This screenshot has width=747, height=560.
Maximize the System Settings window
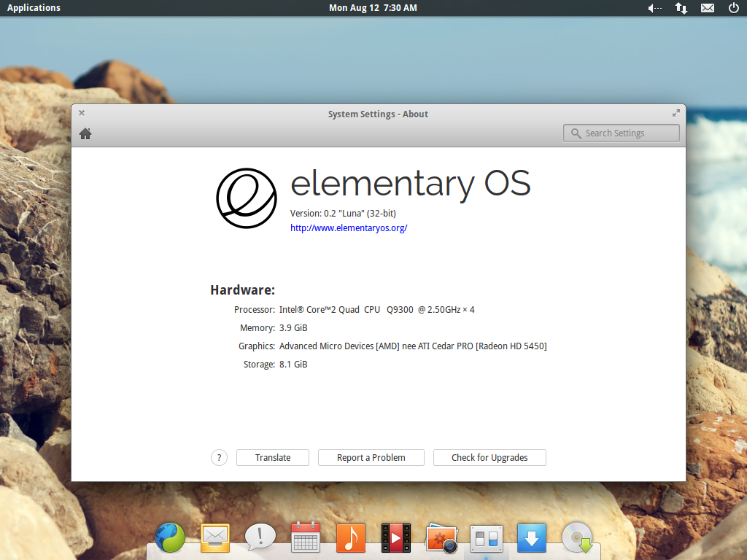click(x=676, y=113)
